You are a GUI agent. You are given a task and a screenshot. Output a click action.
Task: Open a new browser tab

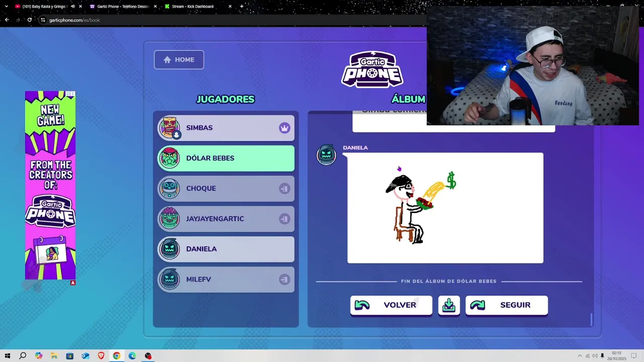click(242, 7)
